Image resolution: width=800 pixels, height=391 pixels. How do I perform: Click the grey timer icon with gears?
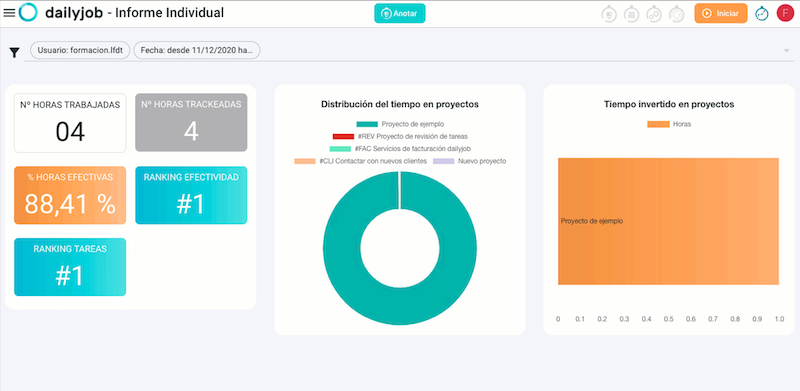pos(654,14)
